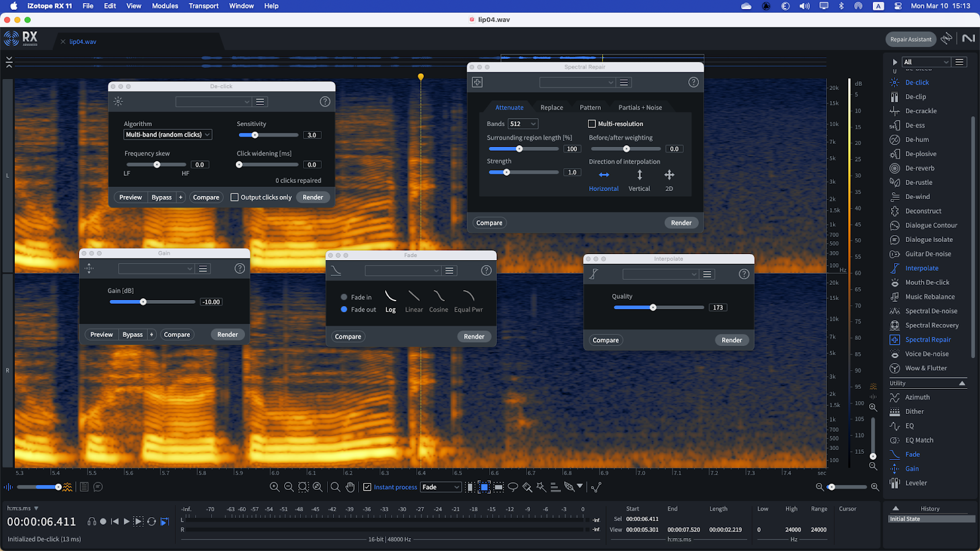Click the Spectral Repair icon in the module list
This screenshot has height=551, width=980.
point(894,340)
